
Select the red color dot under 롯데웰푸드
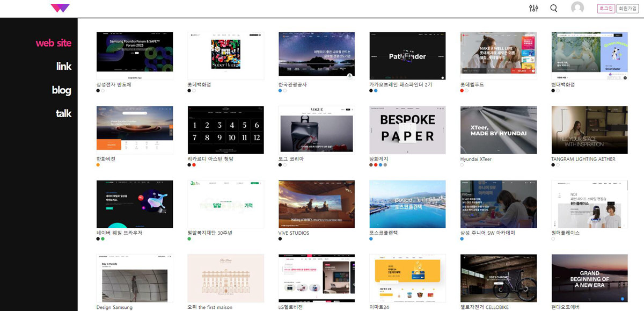pyautogui.click(x=462, y=91)
